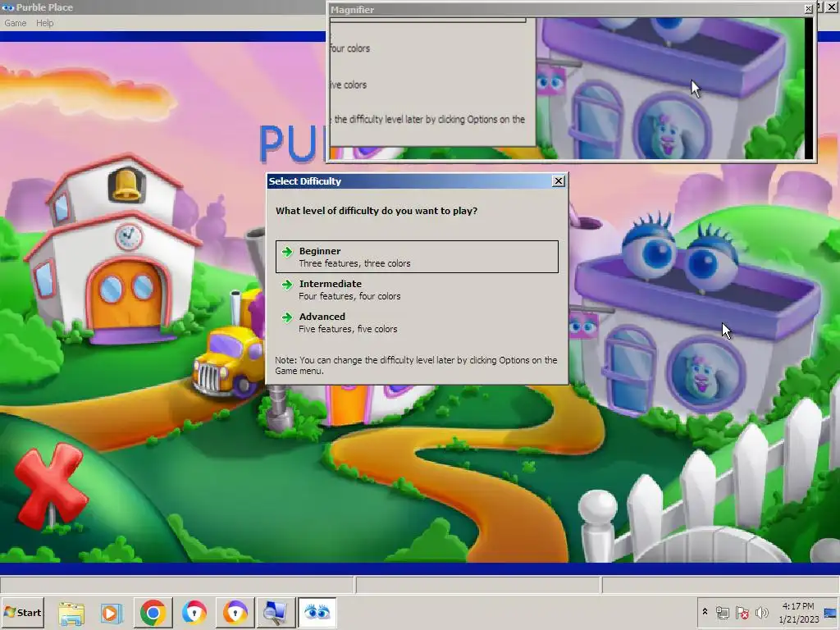Click the volume speaker tray icon

click(x=761, y=612)
